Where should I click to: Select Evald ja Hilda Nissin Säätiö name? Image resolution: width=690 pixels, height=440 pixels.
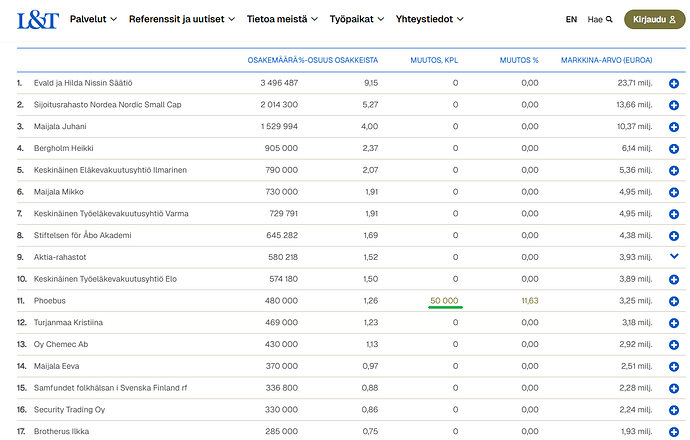[x=83, y=83]
